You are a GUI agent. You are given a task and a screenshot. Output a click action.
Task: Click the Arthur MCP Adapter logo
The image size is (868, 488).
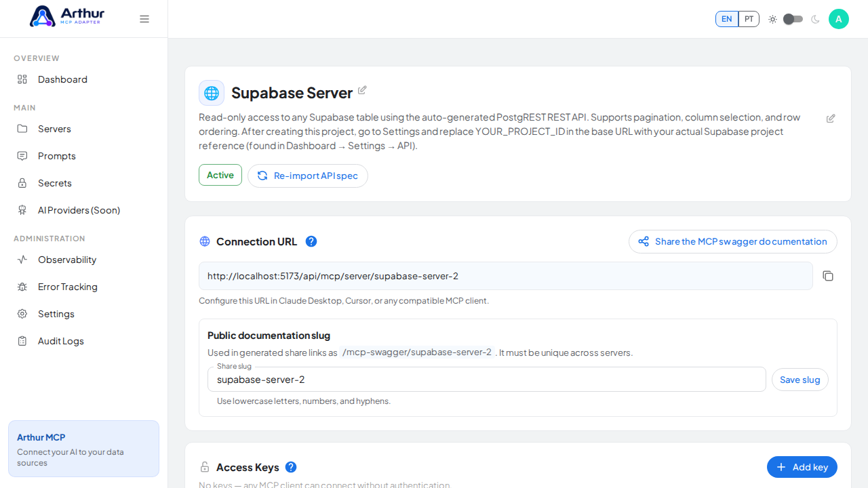(68, 16)
